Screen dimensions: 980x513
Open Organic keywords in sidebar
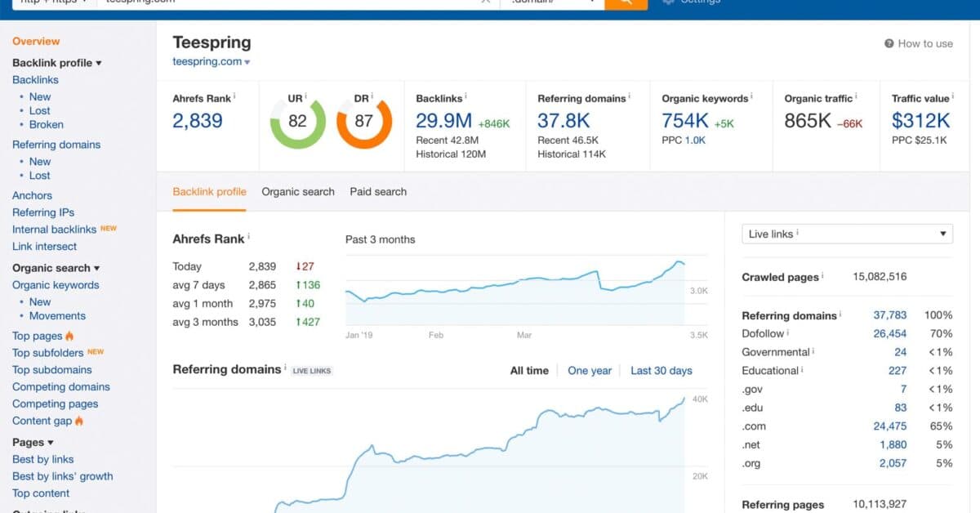pos(56,285)
